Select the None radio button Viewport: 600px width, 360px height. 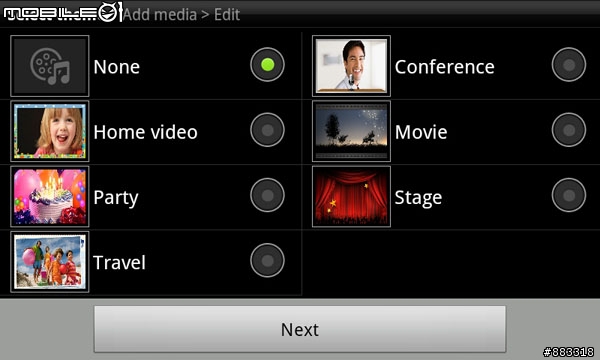point(267,65)
